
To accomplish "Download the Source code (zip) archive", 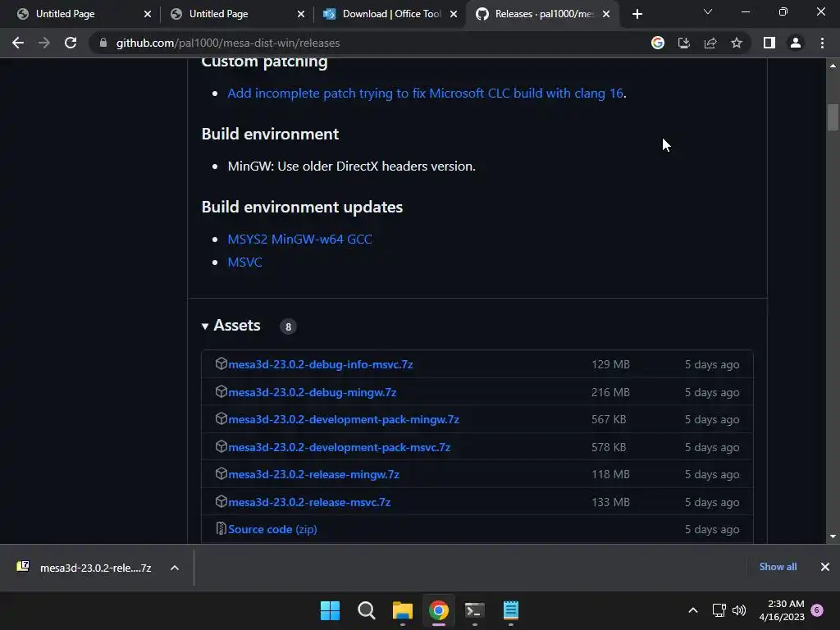I will tap(272, 529).
